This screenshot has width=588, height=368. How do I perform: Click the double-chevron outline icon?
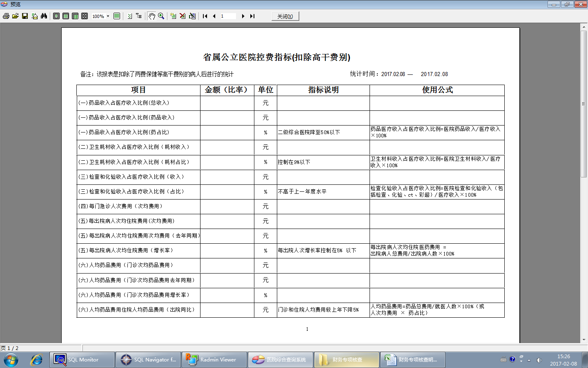[x=129, y=16]
